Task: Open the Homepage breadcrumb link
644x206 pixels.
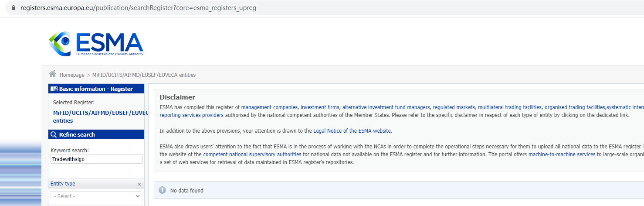Action: 72,75
